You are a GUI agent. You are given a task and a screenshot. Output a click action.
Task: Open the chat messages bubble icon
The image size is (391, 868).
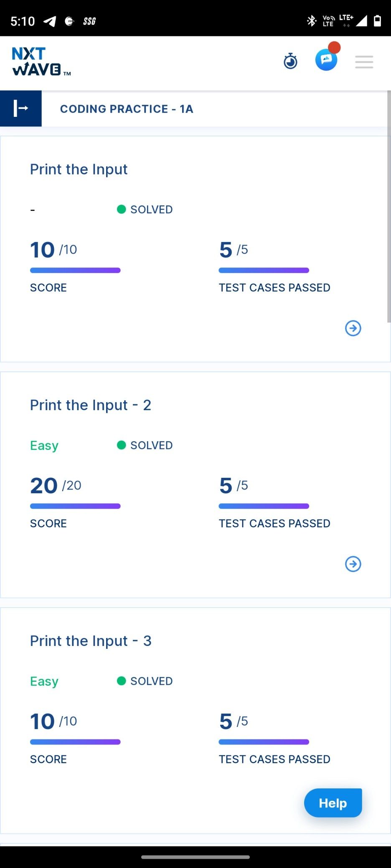point(326,60)
